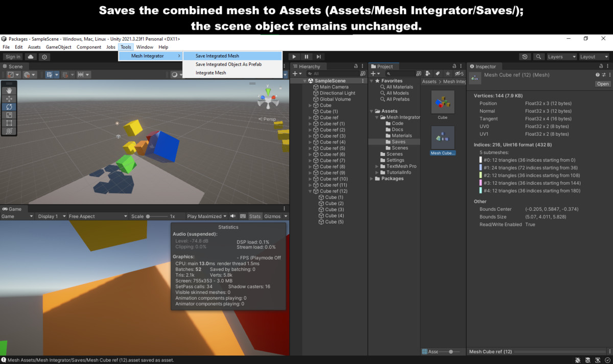Viewport: 613px width, 364px height.
Task: Open the cloud services icon
Action: pyautogui.click(x=31, y=57)
